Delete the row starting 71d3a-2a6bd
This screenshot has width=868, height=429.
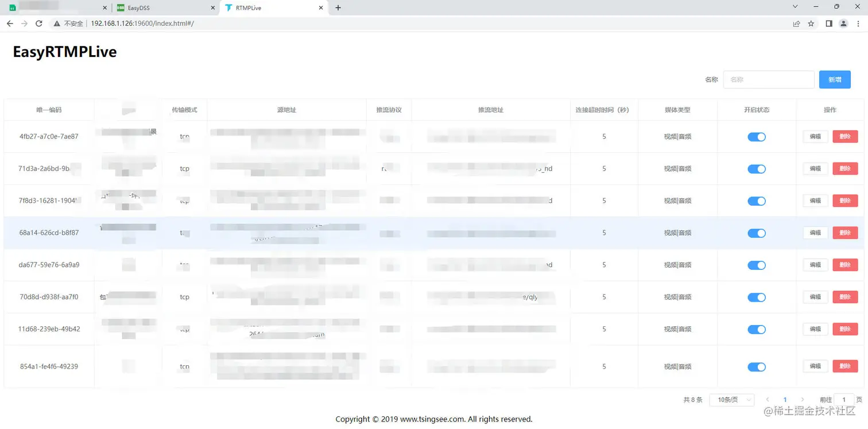pos(845,169)
